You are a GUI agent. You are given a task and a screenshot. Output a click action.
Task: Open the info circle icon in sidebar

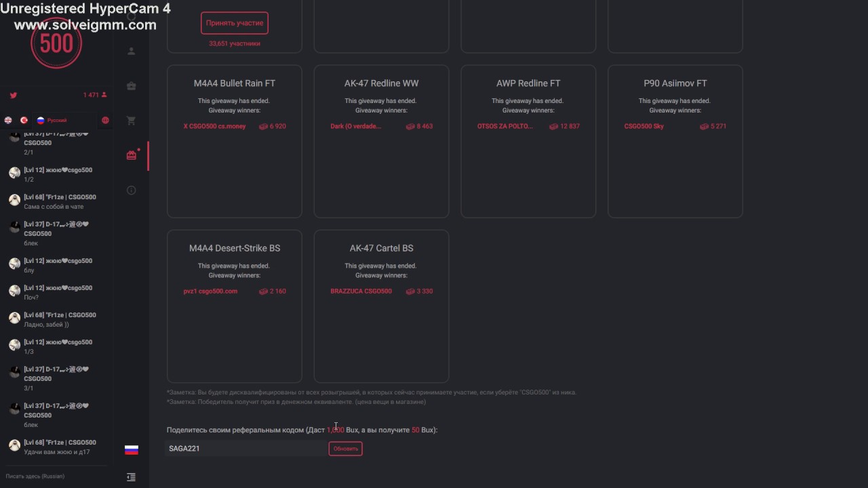pyautogui.click(x=132, y=190)
